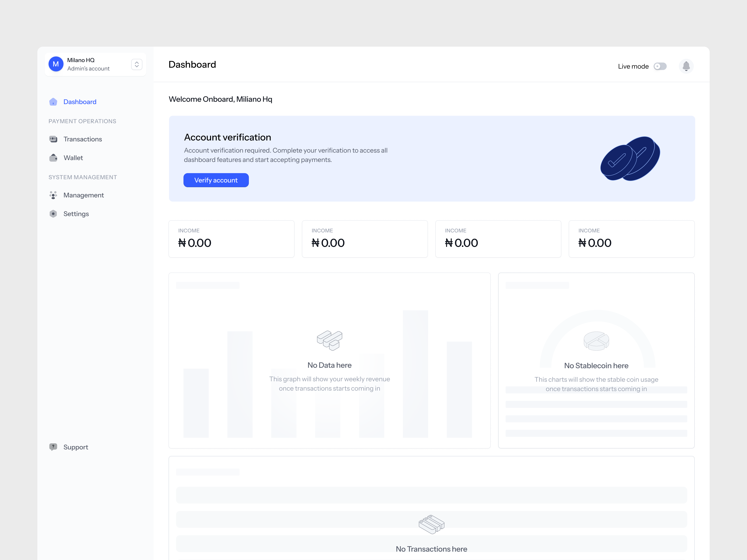The height and width of the screenshot is (560, 747).
Task: Enable Live mode
Action: click(x=660, y=66)
